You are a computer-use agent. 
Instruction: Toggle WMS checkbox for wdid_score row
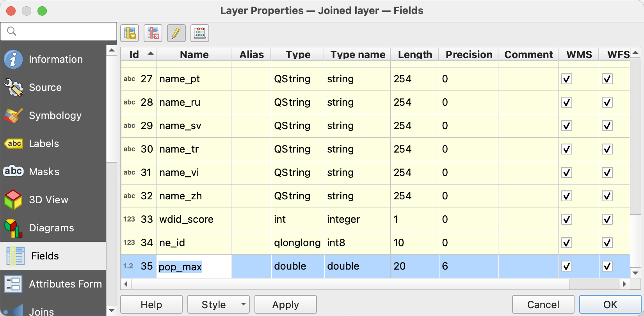(x=567, y=219)
